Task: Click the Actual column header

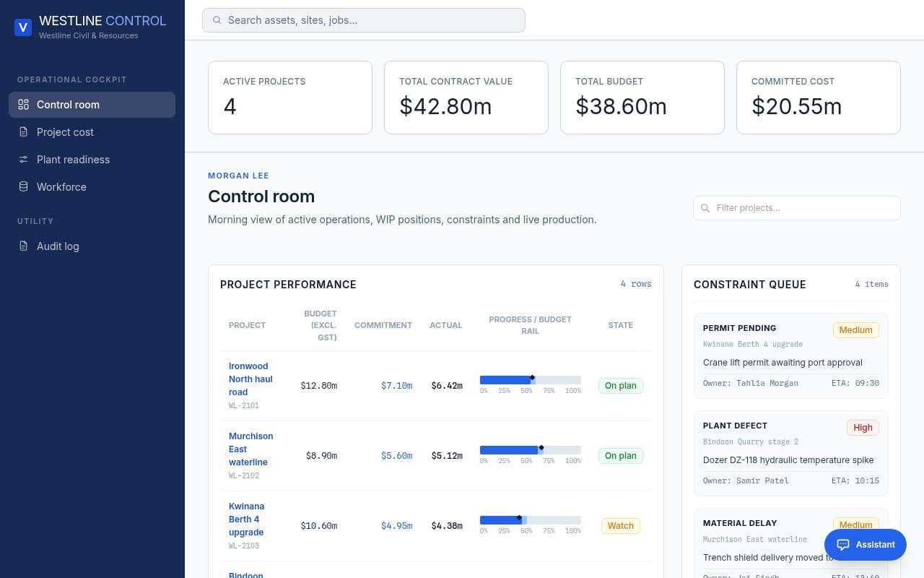Action: [446, 325]
